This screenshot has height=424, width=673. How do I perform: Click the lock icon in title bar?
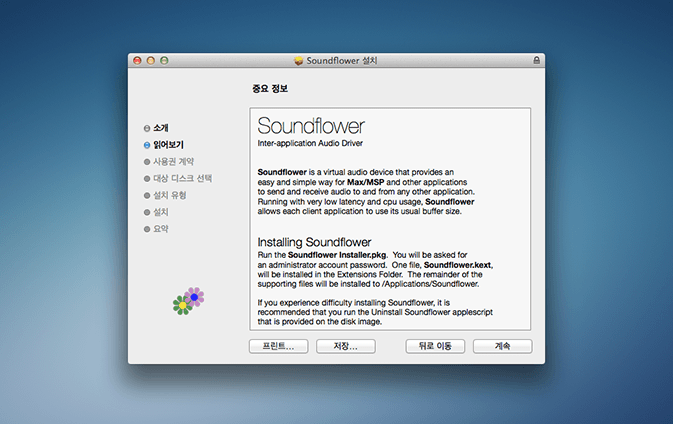coord(536,61)
